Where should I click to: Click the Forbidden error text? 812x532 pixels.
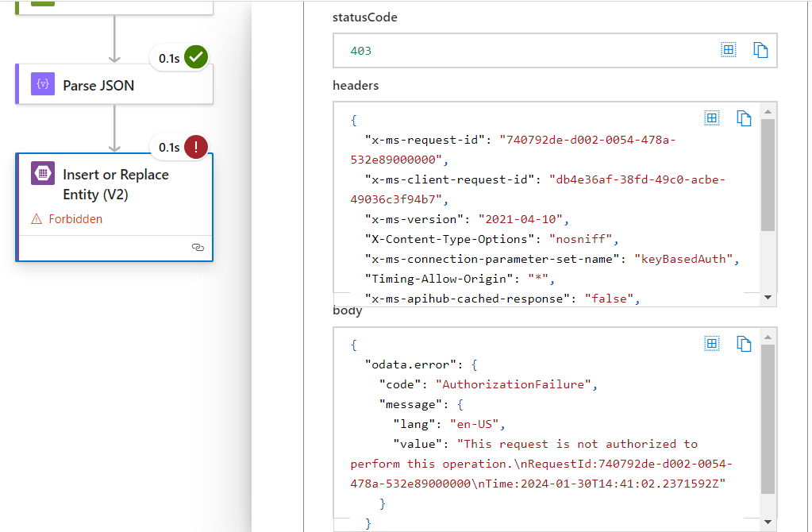[75, 219]
